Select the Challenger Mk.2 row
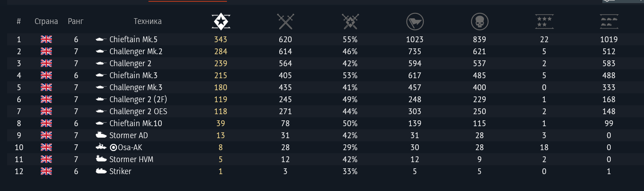 tap(136, 52)
